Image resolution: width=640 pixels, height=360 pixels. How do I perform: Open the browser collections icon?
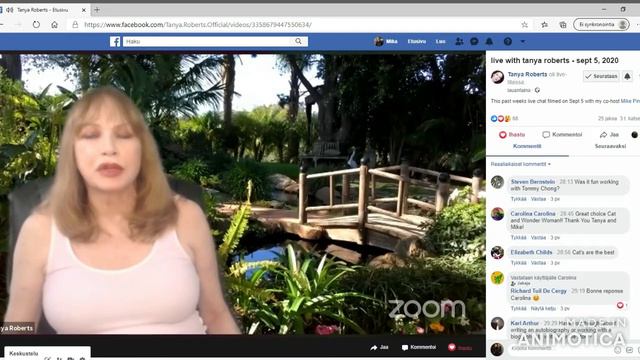tap(563, 24)
